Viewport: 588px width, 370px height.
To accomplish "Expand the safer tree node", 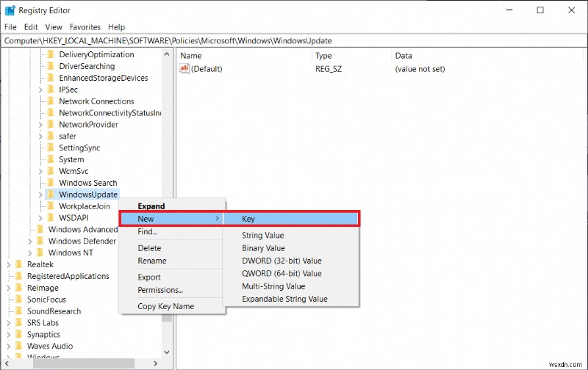I will [40, 137].
